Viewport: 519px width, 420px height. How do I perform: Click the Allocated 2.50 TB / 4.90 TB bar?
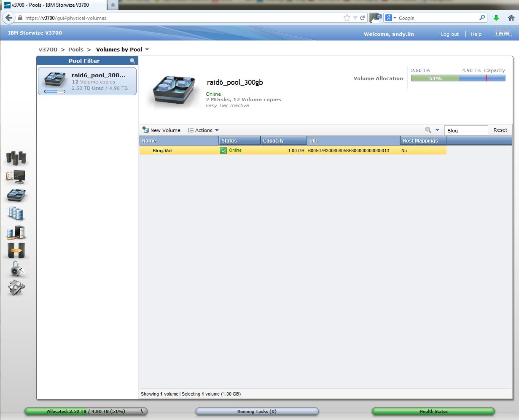86,411
